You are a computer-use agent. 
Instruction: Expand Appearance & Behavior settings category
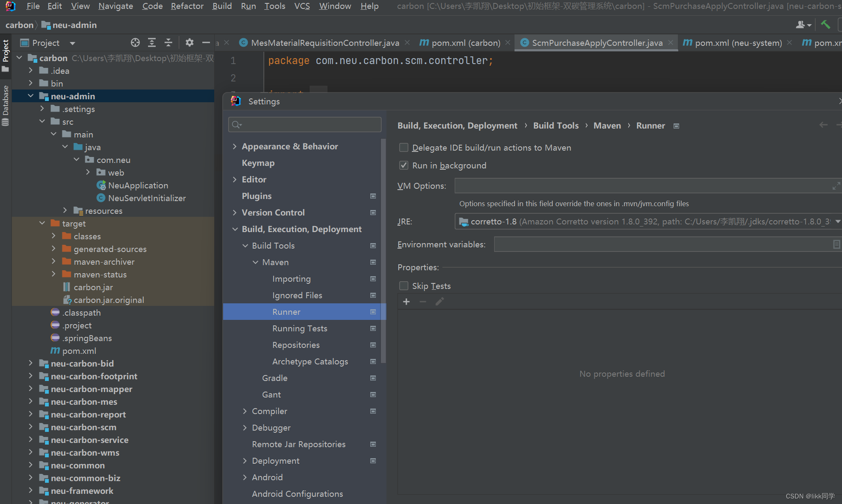point(235,146)
